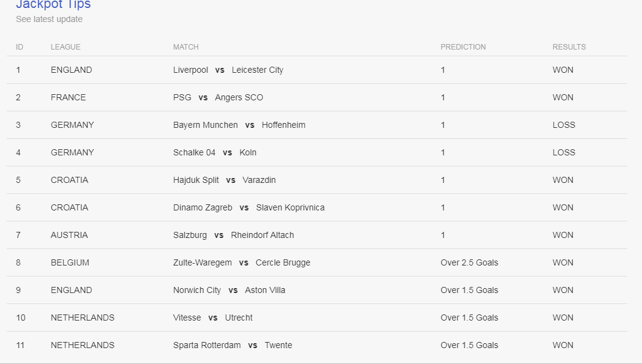Open the Jackpot Tips heading link
This screenshot has width=642, height=364.
tap(53, 4)
